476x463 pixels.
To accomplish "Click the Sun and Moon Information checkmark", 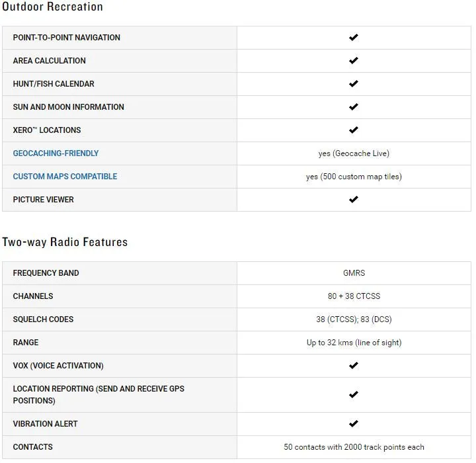I will click(353, 107).
